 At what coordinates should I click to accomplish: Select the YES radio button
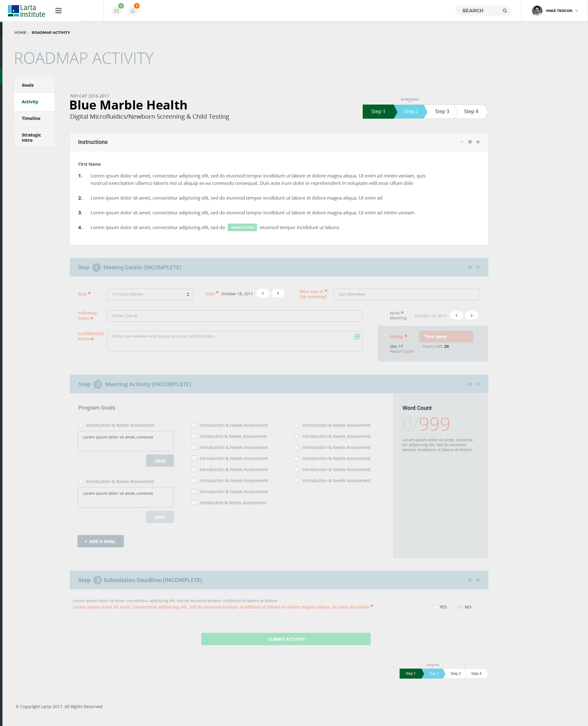[x=435, y=607]
